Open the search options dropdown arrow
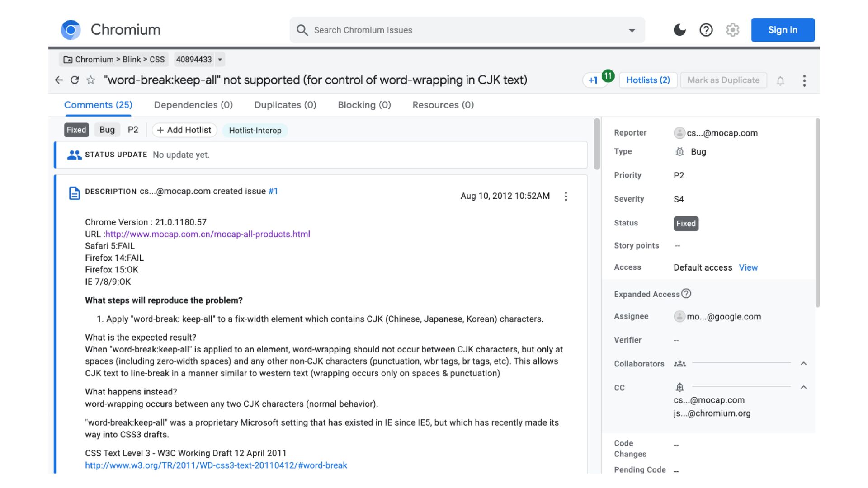The width and height of the screenshot is (868, 488). pos(632,30)
